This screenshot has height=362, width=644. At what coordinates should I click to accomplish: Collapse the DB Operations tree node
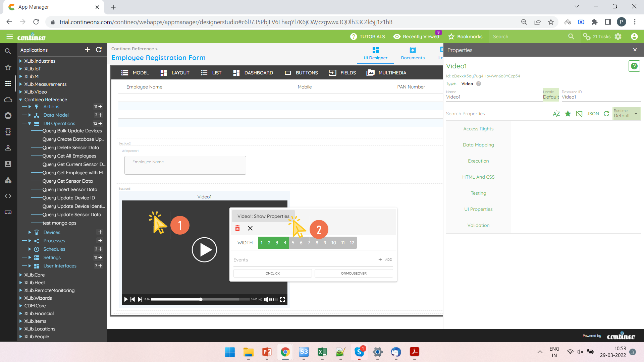(30, 123)
